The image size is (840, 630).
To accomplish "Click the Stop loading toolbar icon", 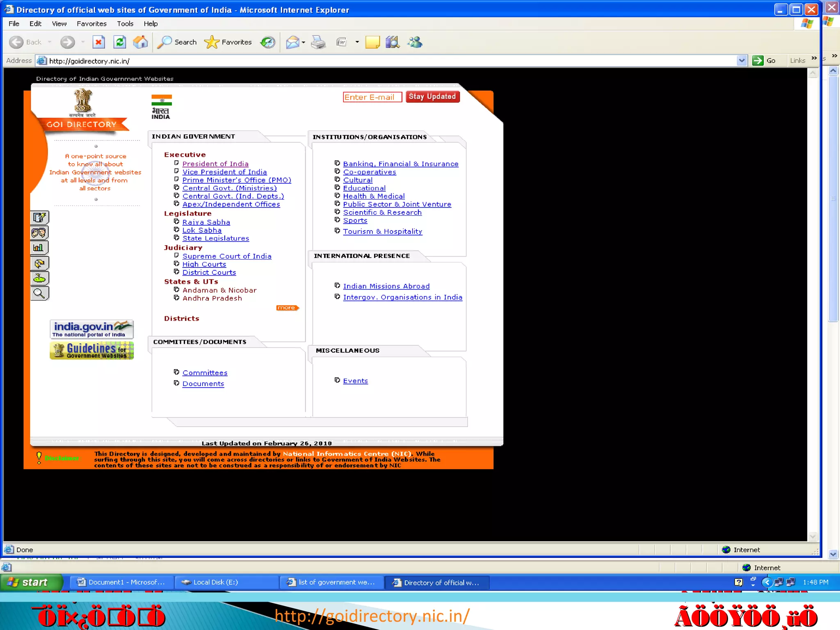I will [98, 42].
